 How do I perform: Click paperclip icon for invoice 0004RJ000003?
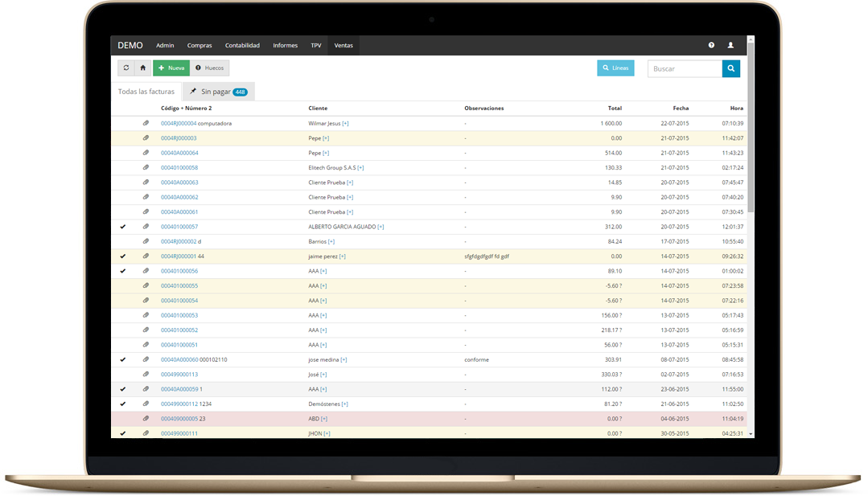pyautogui.click(x=146, y=138)
